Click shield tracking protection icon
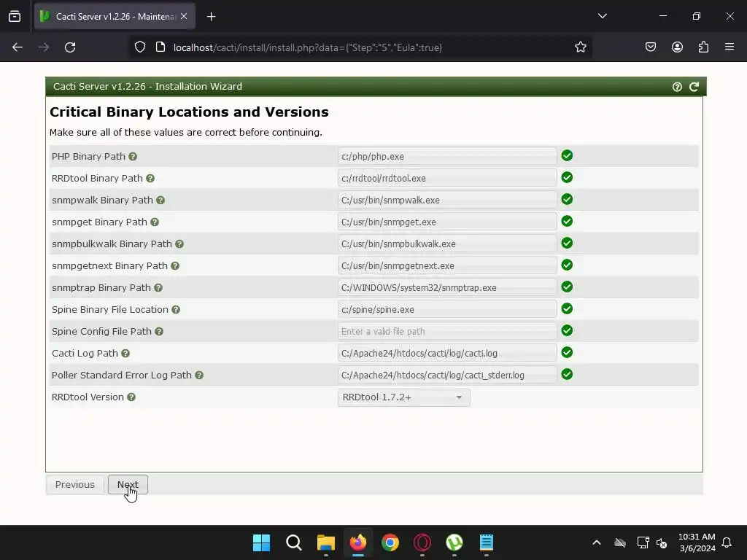This screenshot has height=560, width=747. [139, 47]
